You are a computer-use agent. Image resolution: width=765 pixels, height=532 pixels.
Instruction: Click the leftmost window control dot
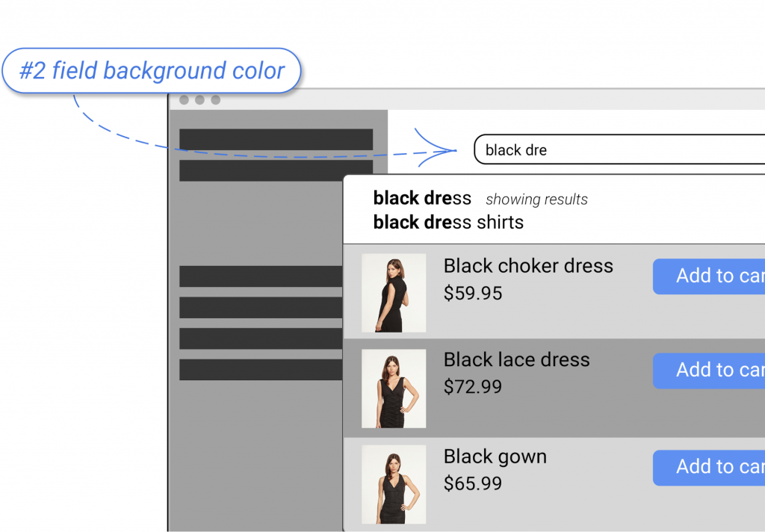pos(184,98)
